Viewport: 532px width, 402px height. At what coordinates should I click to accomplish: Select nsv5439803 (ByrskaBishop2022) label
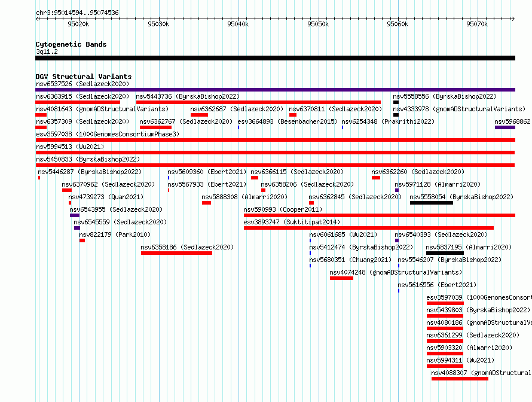(x=478, y=310)
